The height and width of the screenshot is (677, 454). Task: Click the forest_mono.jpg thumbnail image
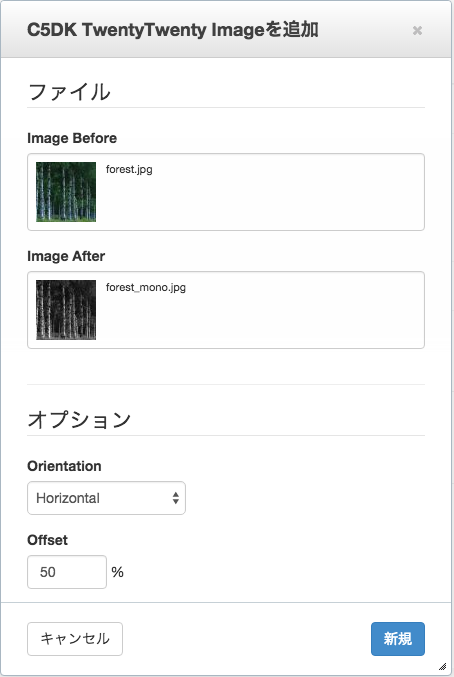pos(66,310)
